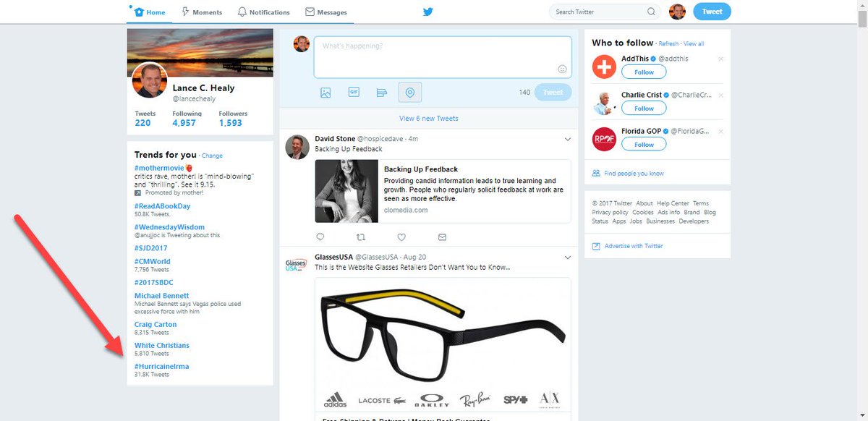Image resolution: width=868 pixels, height=421 pixels.
Task: View the 220 Tweets count
Action: pyautogui.click(x=145, y=119)
